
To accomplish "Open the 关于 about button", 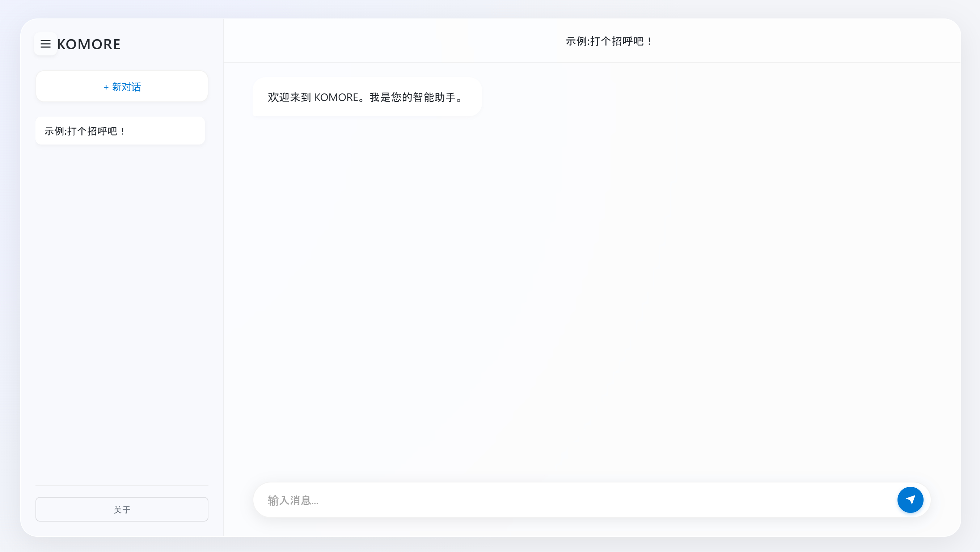I will pyautogui.click(x=122, y=509).
